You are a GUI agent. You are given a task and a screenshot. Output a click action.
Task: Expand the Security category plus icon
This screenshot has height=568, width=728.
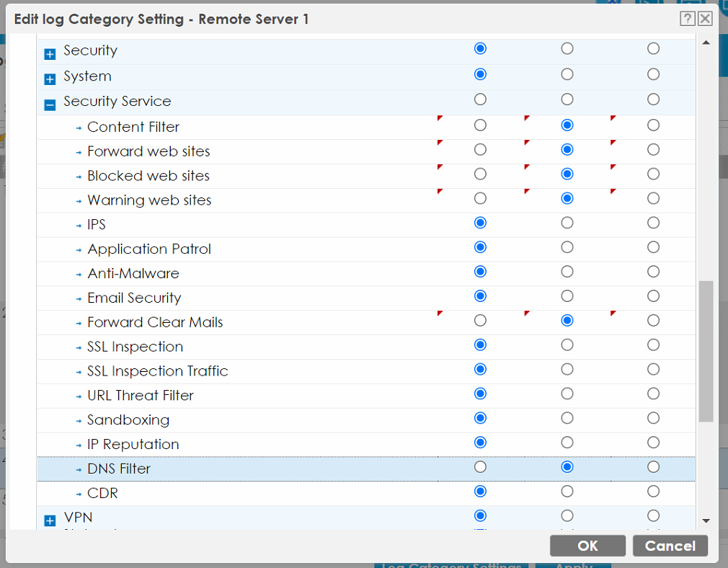coord(50,54)
